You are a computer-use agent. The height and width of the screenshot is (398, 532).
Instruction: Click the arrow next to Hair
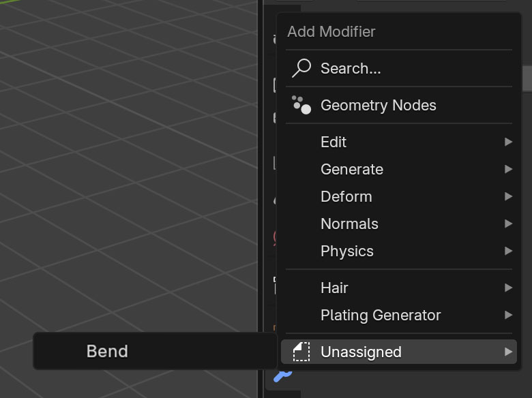(x=508, y=288)
